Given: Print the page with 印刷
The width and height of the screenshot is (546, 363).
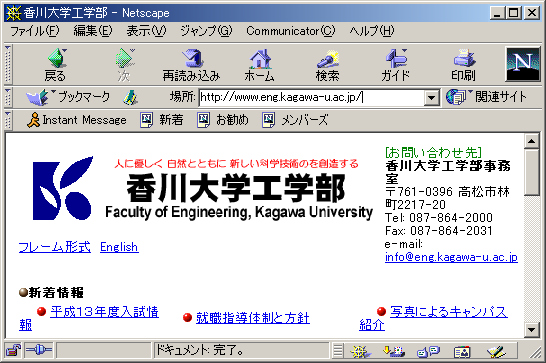Looking at the screenshot, I should (463, 65).
